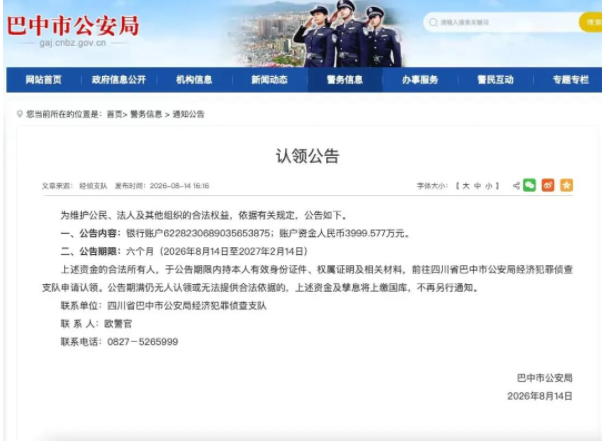Screen dimensions: 602x441
Task: Go to 首页 breadcrumb link
Action: tap(114, 114)
